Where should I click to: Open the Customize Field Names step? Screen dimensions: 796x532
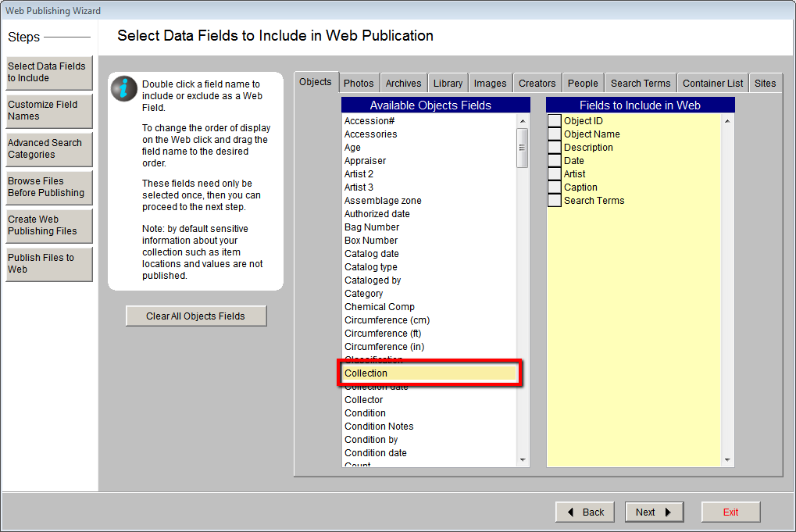[49, 111]
